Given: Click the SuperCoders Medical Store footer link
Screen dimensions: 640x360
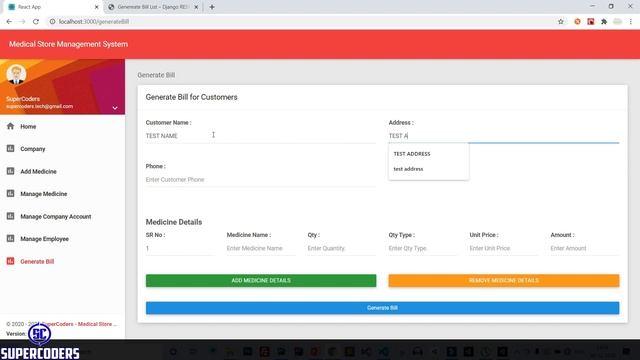Looking at the screenshot, I should pyautogui.click(x=78, y=324).
